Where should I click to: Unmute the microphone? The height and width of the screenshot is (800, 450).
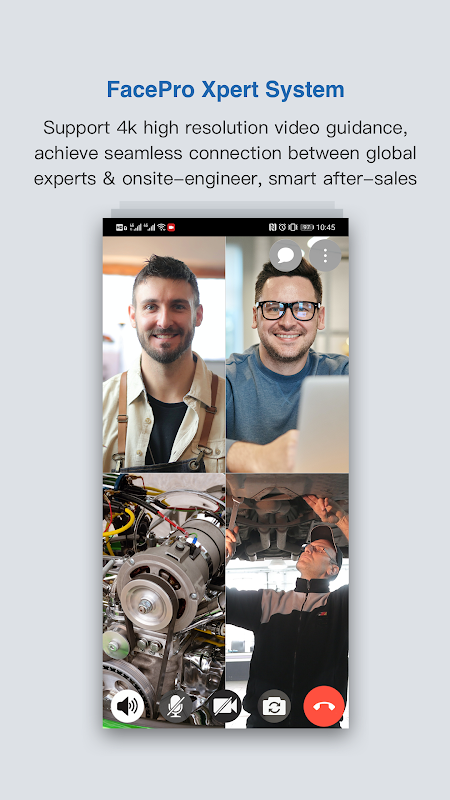point(176,707)
